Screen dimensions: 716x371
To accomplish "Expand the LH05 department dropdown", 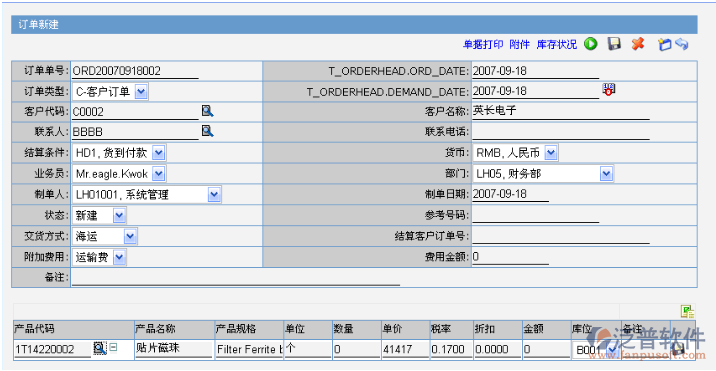I will pyautogui.click(x=606, y=174).
